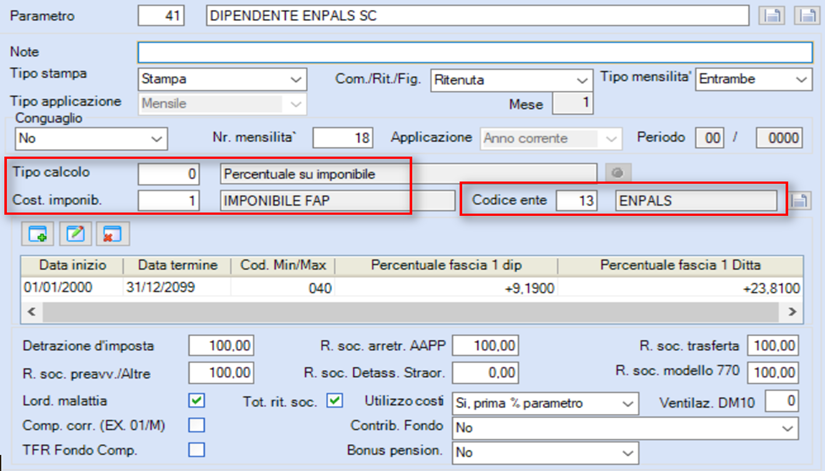Click the round icon next to Tipo calcolo description
Image resolution: width=825 pixels, height=471 pixels.
tap(618, 173)
